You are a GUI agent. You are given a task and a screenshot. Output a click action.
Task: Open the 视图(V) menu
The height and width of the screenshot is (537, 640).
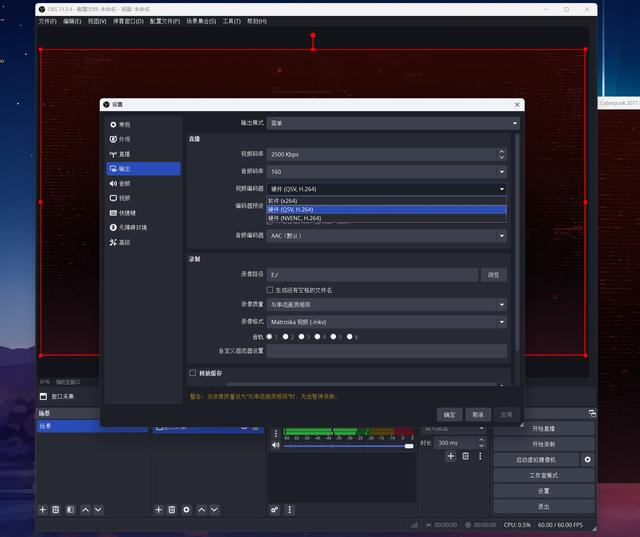point(97,21)
